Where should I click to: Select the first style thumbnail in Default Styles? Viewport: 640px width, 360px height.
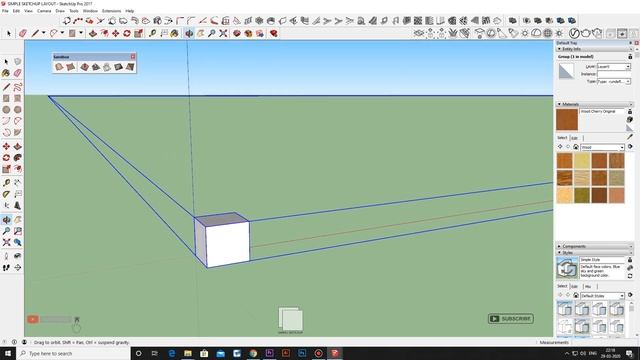[x=565, y=309]
